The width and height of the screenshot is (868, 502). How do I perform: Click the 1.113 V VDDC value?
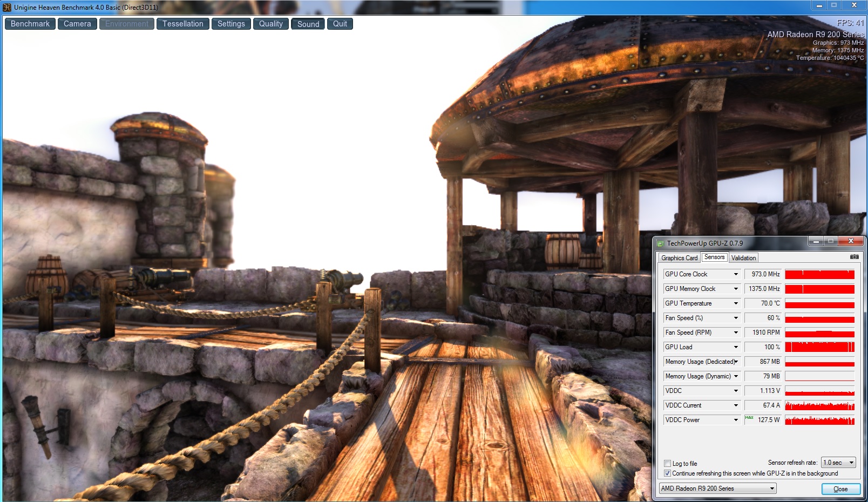pos(763,391)
